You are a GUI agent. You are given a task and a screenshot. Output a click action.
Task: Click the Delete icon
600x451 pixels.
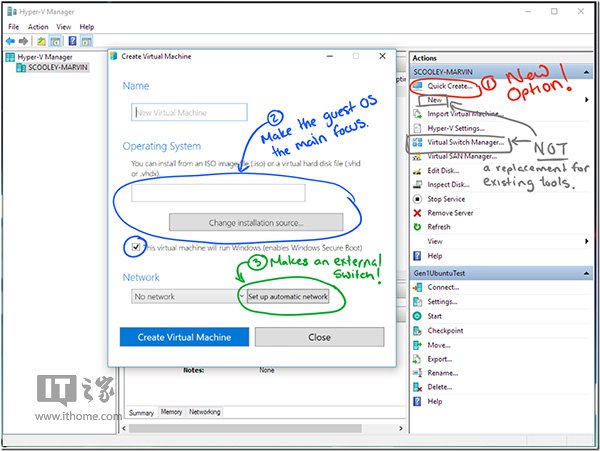click(417, 387)
